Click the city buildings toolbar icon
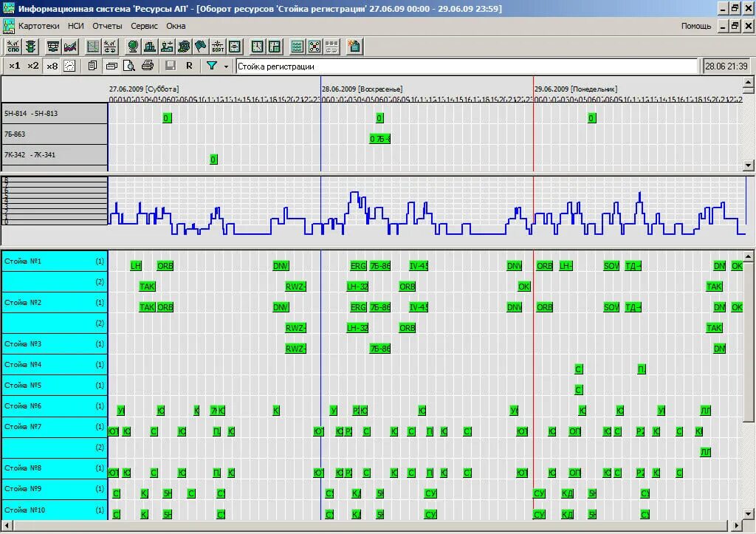Viewport: 756px width, 534px height. pyautogui.click(x=150, y=47)
